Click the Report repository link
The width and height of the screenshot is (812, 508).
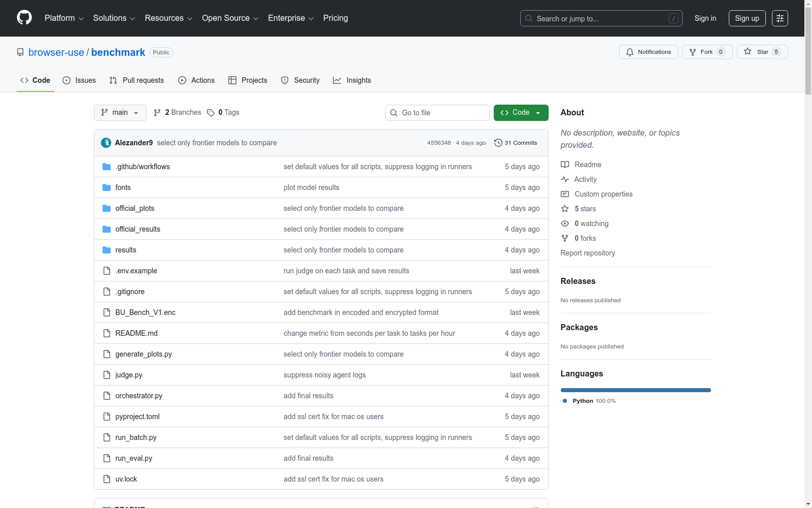tap(588, 253)
